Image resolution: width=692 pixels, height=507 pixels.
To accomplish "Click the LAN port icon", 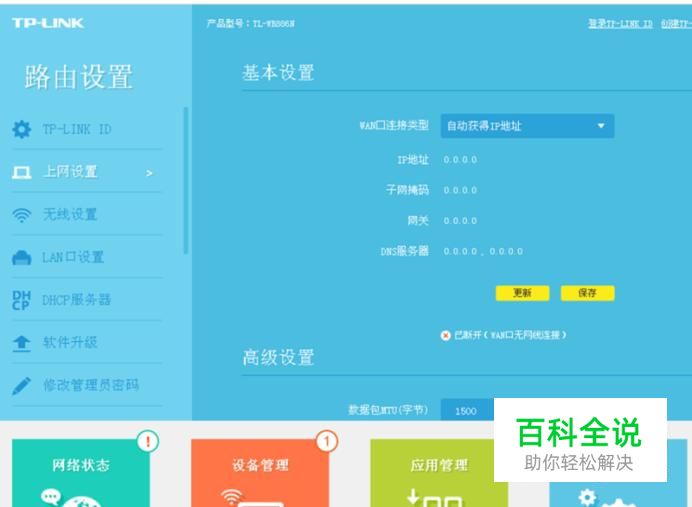I will (21, 258).
